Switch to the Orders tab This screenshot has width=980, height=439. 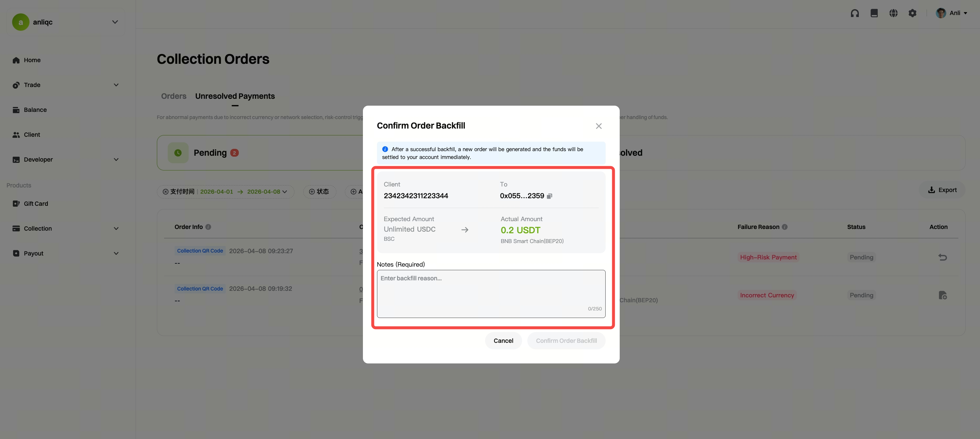pos(174,96)
